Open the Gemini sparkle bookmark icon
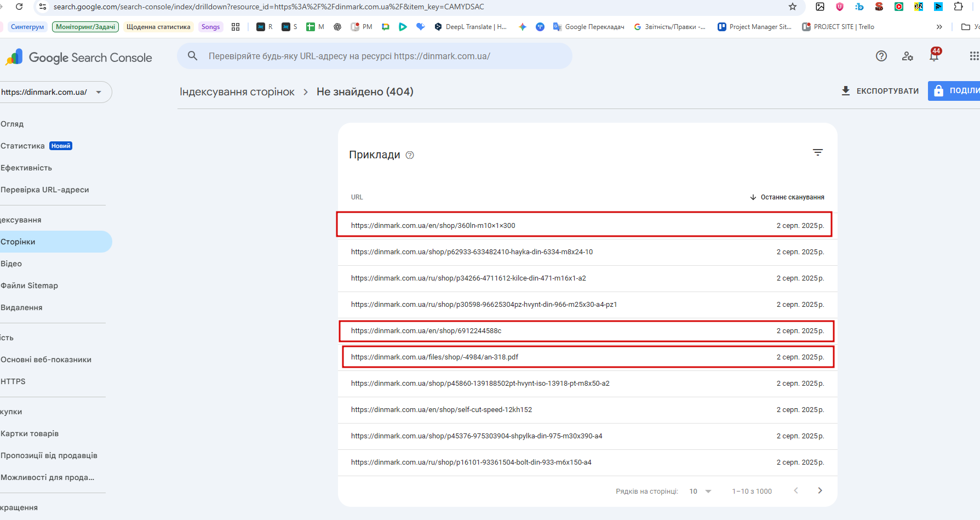This screenshot has height=520, width=980. point(523,27)
